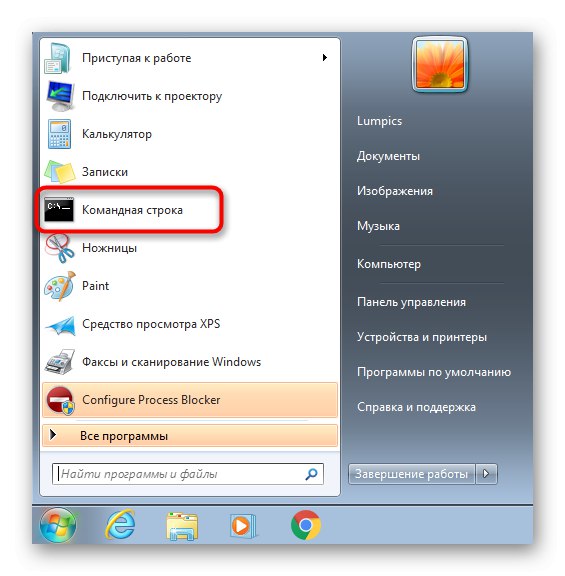Launch the Calculator icon (Калькулятор)
This screenshot has height=576, width=565.
pyautogui.click(x=59, y=134)
